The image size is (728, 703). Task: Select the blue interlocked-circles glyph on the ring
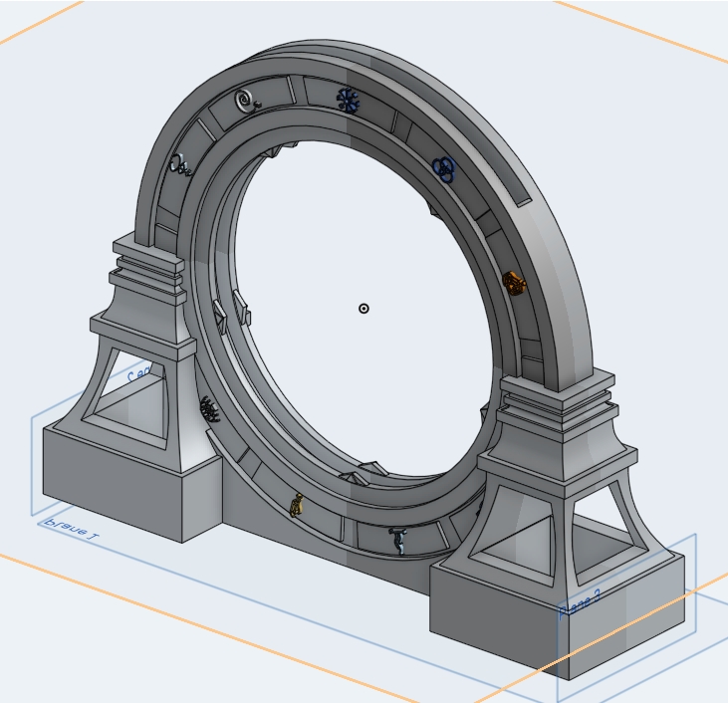(x=444, y=169)
